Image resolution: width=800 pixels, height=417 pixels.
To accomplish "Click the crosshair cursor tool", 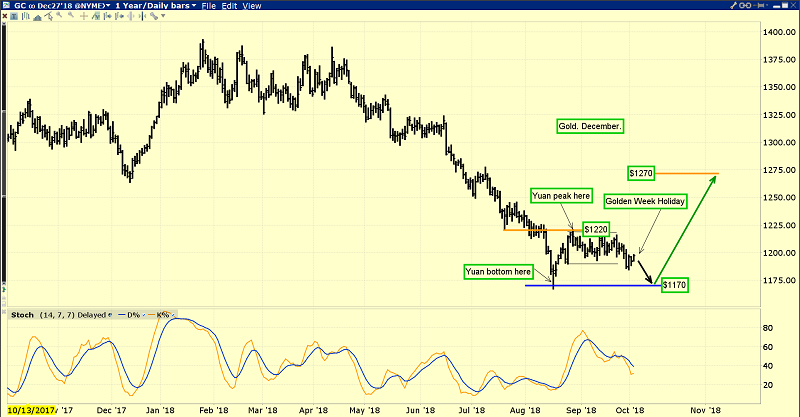I will [84, 16].
